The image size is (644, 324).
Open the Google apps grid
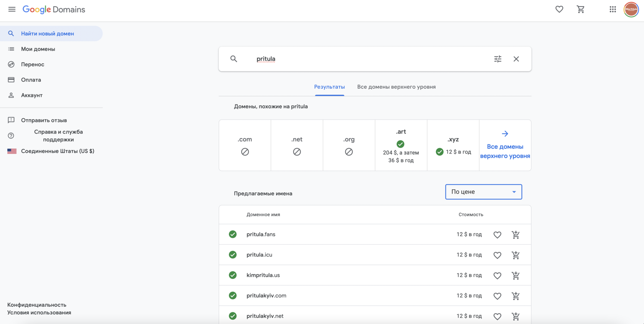[x=613, y=9]
